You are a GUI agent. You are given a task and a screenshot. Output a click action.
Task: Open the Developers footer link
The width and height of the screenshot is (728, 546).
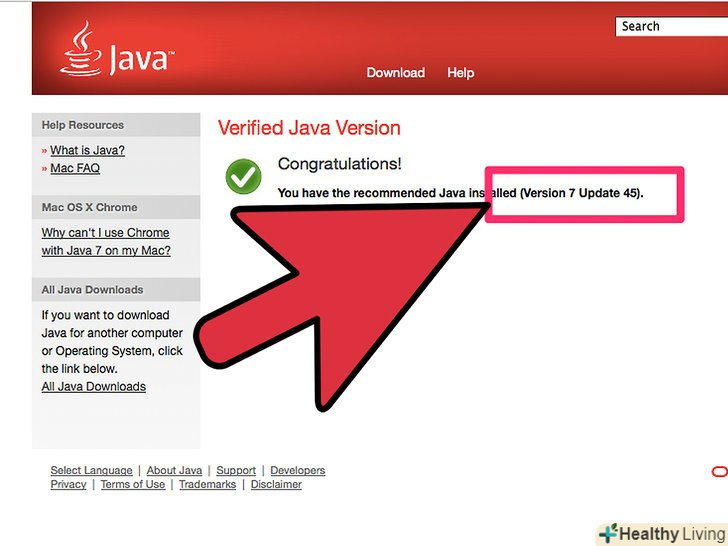(298, 470)
